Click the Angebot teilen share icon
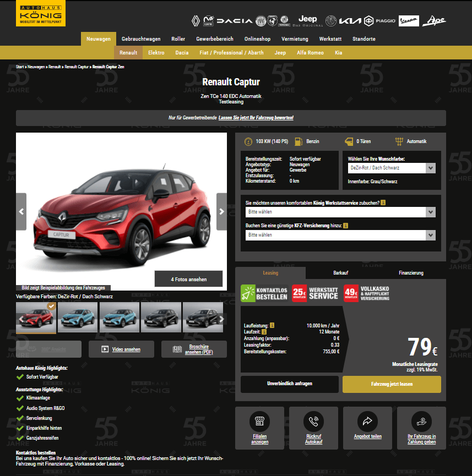Image resolution: width=472 pixels, height=476 pixels. (367, 422)
